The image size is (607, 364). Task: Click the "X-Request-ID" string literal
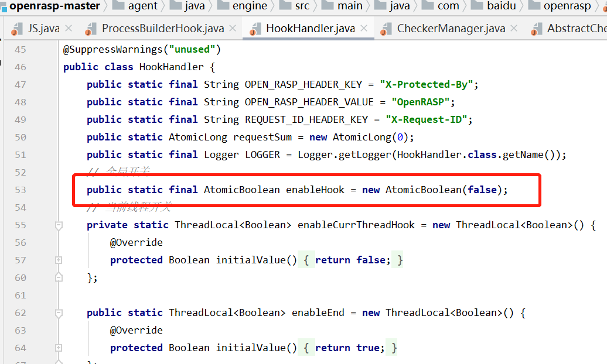[x=426, y=119]
